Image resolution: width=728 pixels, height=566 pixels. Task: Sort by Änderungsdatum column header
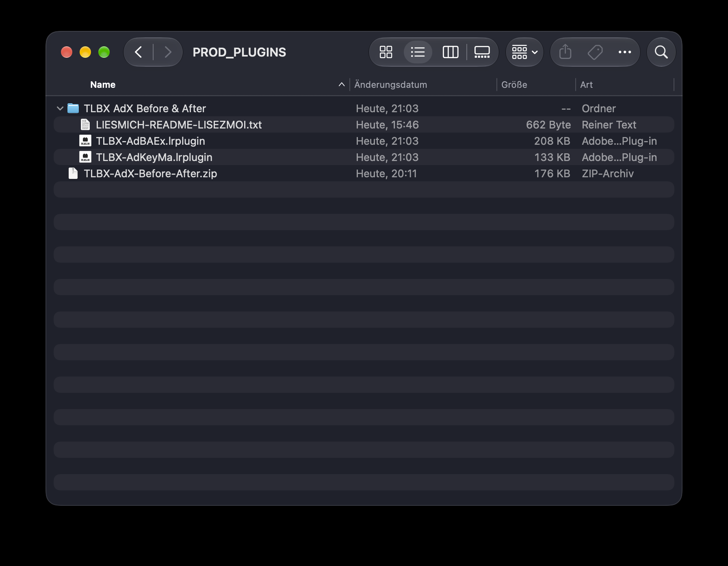point(391,85)
